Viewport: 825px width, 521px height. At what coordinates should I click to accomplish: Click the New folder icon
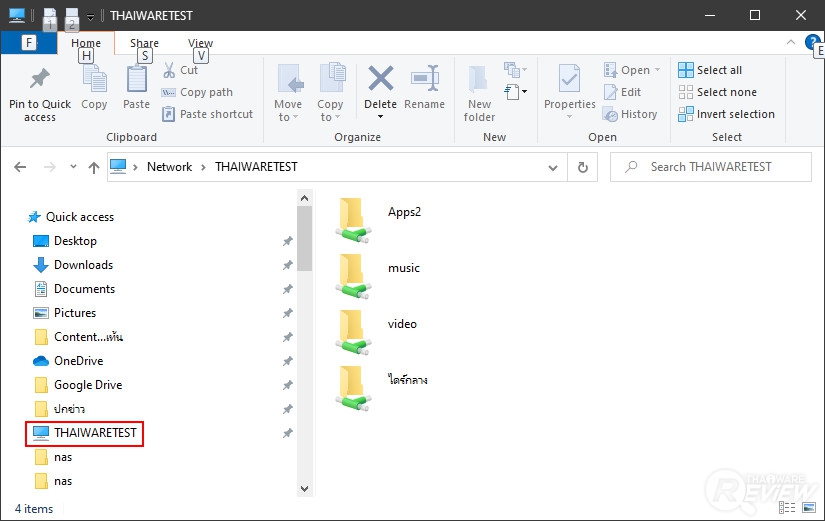pos(478,79)
